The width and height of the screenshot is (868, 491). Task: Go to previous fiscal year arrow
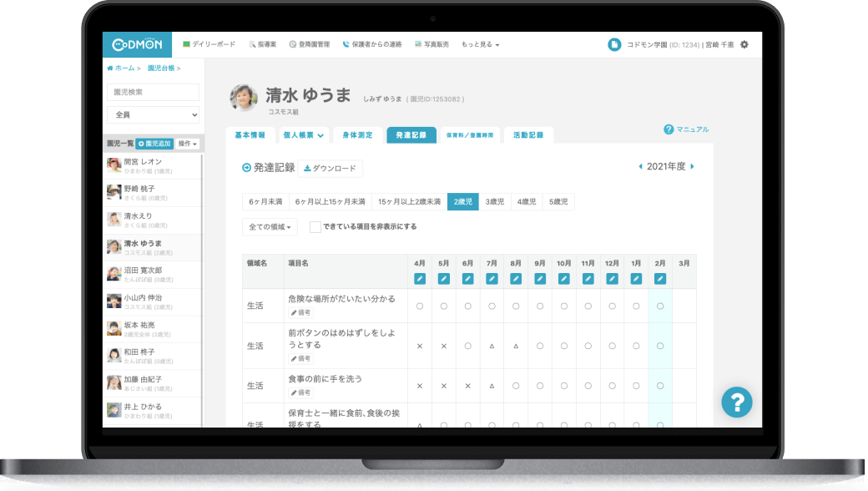coord(640,167)
